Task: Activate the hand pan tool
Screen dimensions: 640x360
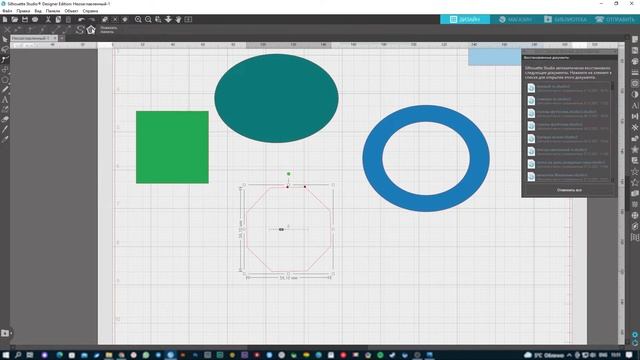Action: tap(178, 19)
